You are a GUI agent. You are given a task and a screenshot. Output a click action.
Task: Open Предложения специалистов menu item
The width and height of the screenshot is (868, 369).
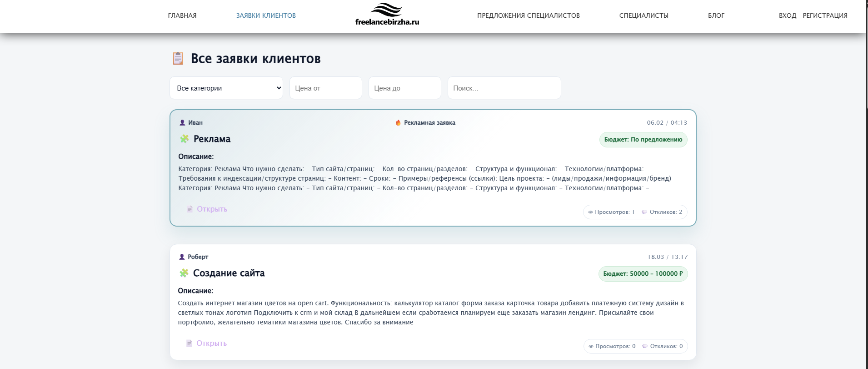(528, 15)
